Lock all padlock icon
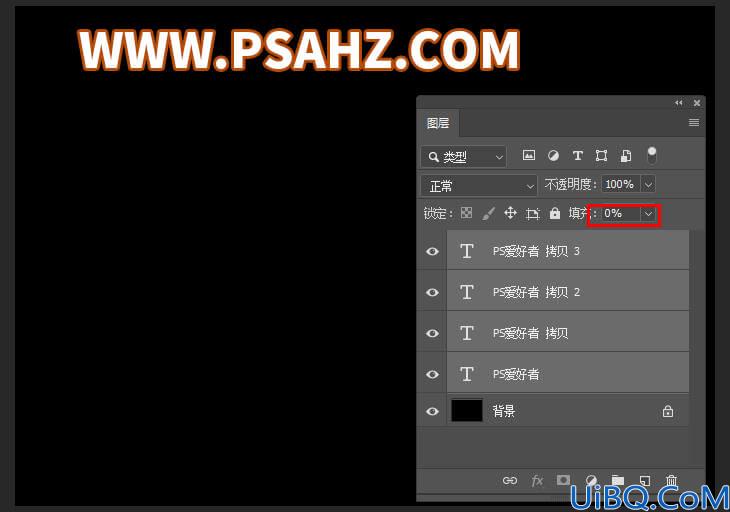 pyautogui.click(x=554, y=213)
